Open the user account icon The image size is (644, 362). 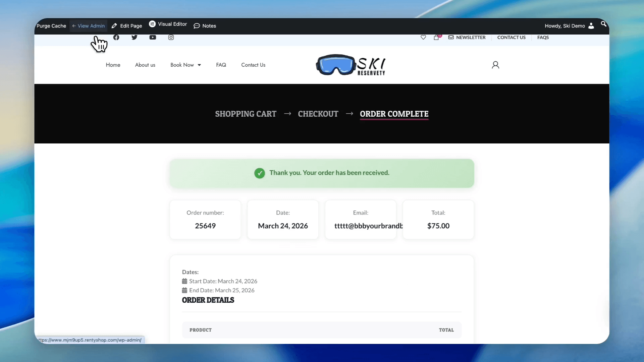[495, 65]
